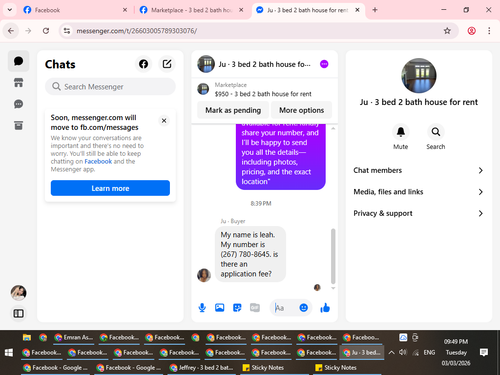Click the seen-by avatar below messages
The image size is (500, 375).
pyautogui.click(x=317, y=287)
